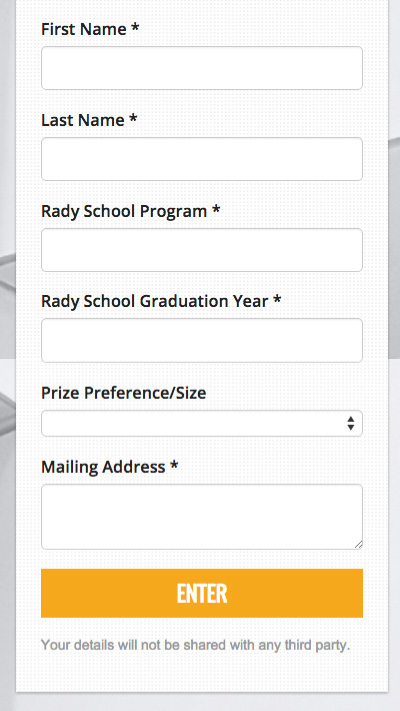Click the Rady School Program text box
Viewport: 400px width, 711px height.
[202, 250]
